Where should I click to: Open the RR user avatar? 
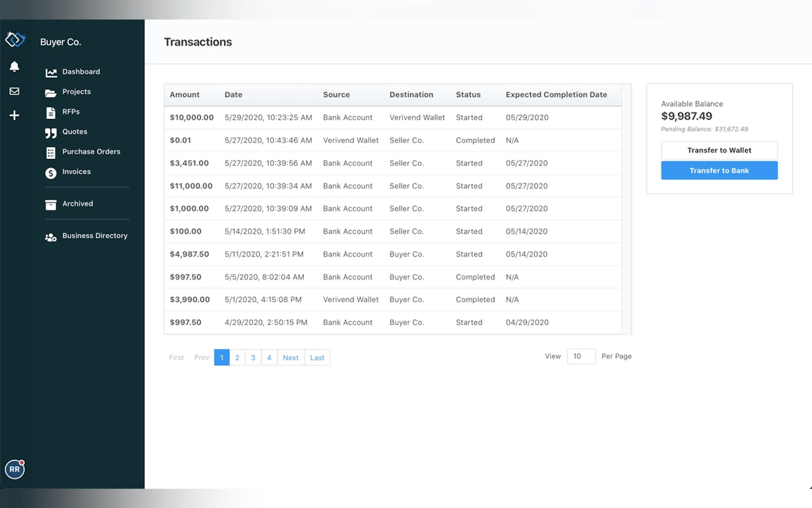pos(14,469)
